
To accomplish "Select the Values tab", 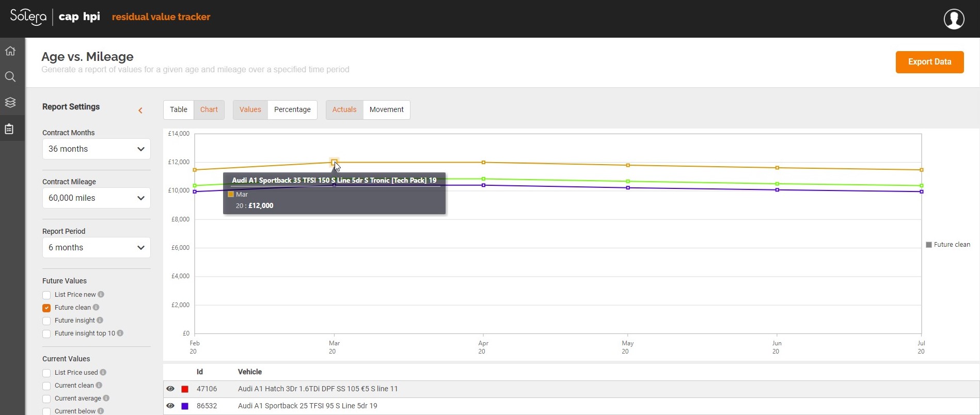I will point(250,109).
